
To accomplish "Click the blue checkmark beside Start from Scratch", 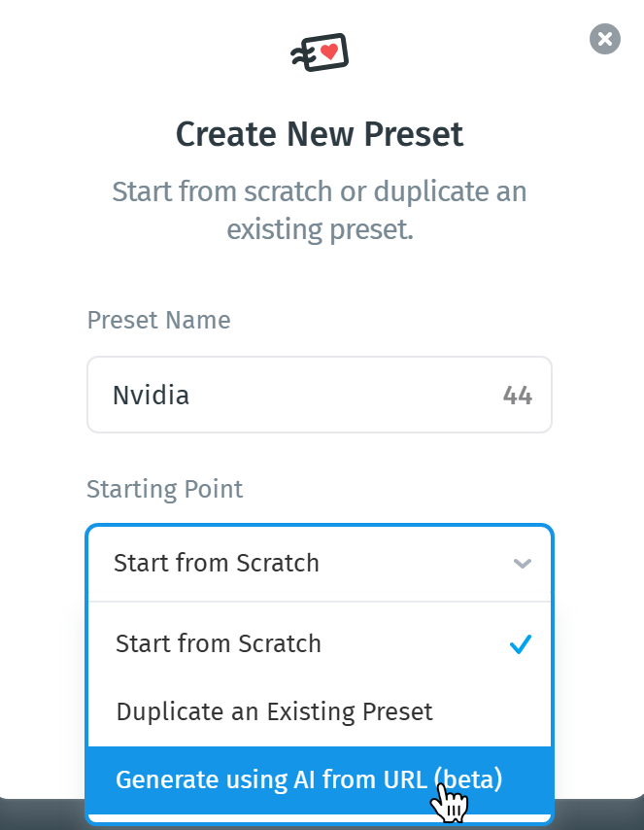I will 522,643.
